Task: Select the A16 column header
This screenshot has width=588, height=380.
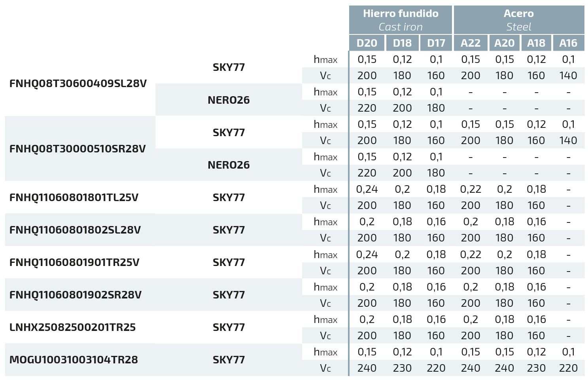Action: point(568,43)
